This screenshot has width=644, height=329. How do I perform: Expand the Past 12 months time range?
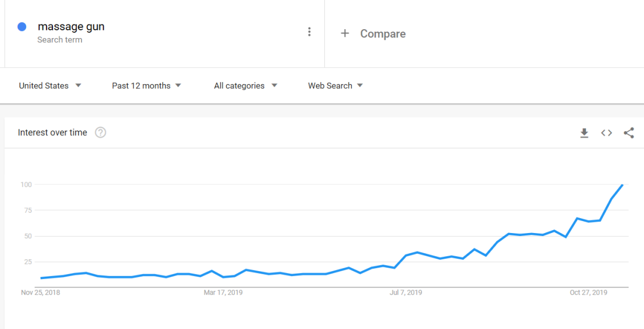[147, 86]
